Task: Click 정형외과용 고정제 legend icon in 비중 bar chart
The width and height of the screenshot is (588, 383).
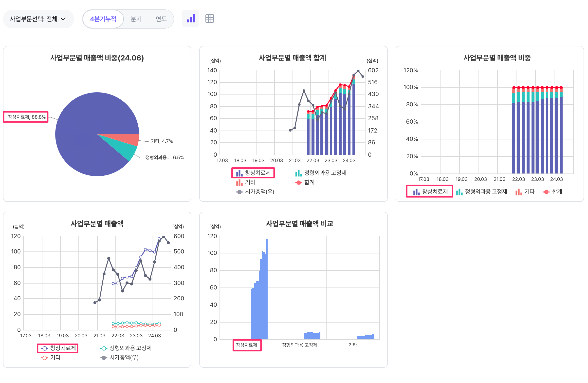Action: pos(459,192)
